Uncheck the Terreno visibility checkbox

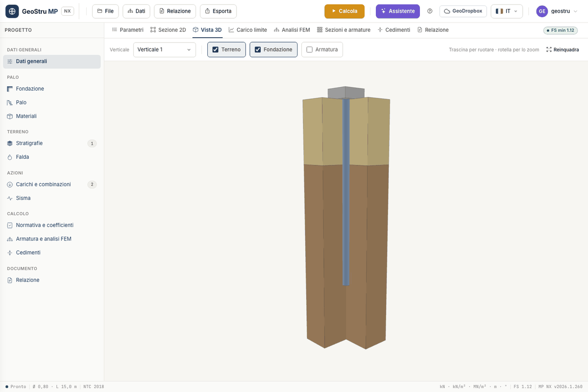[x=215, y=49]
